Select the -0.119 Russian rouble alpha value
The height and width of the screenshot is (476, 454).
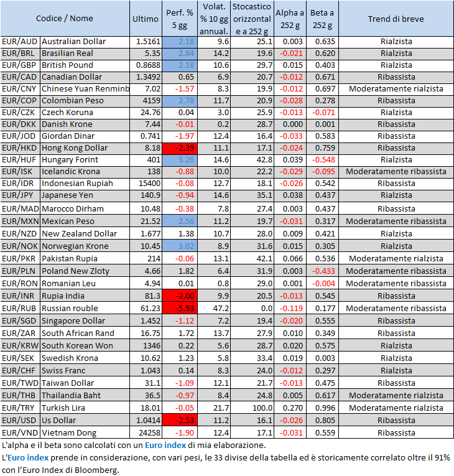[x=290, y=309]
